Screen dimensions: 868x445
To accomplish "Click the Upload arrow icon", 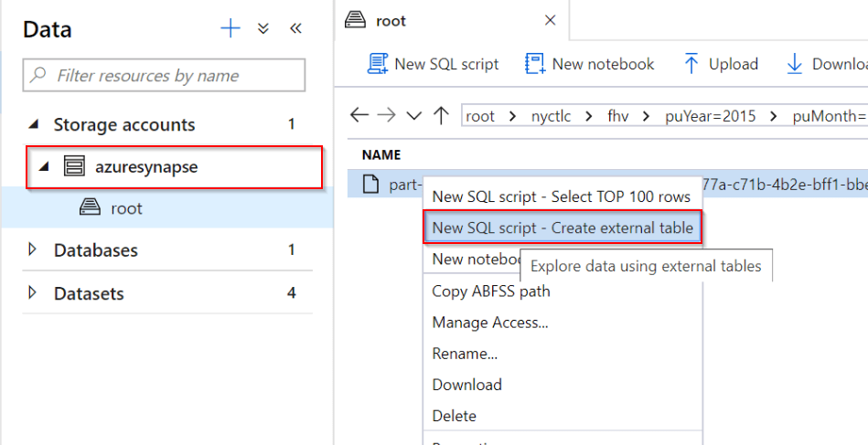I will coord(691,64).
